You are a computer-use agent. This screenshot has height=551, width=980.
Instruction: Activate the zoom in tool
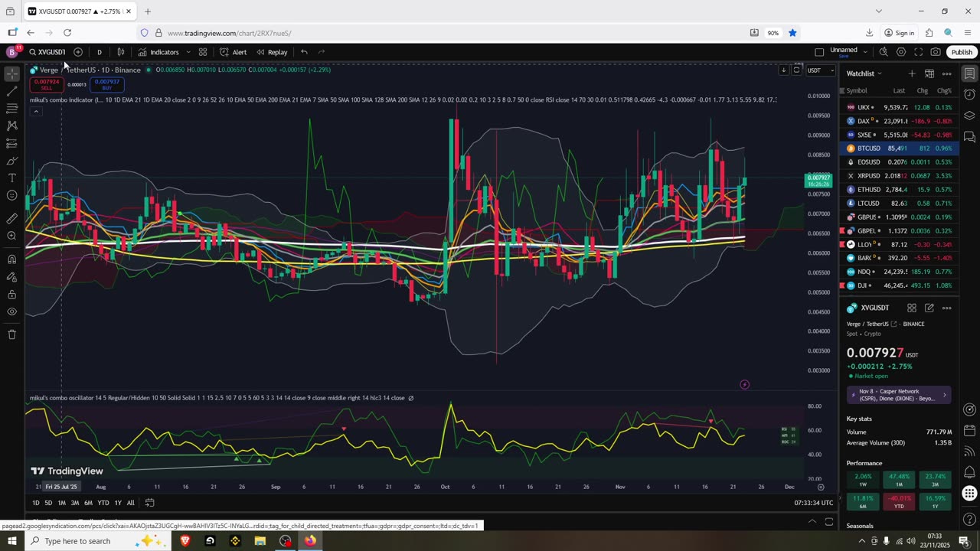click(11, 236)
